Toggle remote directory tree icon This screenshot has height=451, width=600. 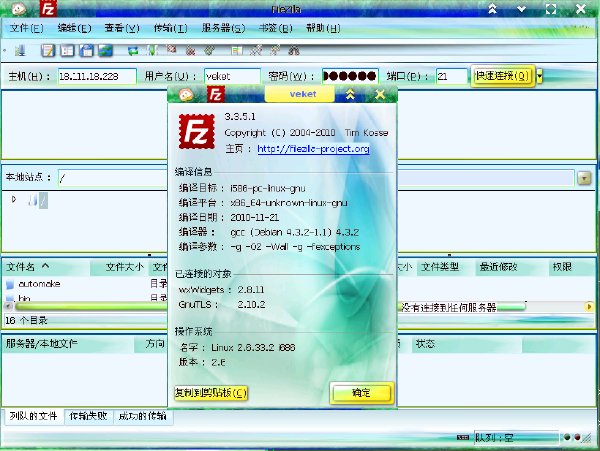point(86,50)
